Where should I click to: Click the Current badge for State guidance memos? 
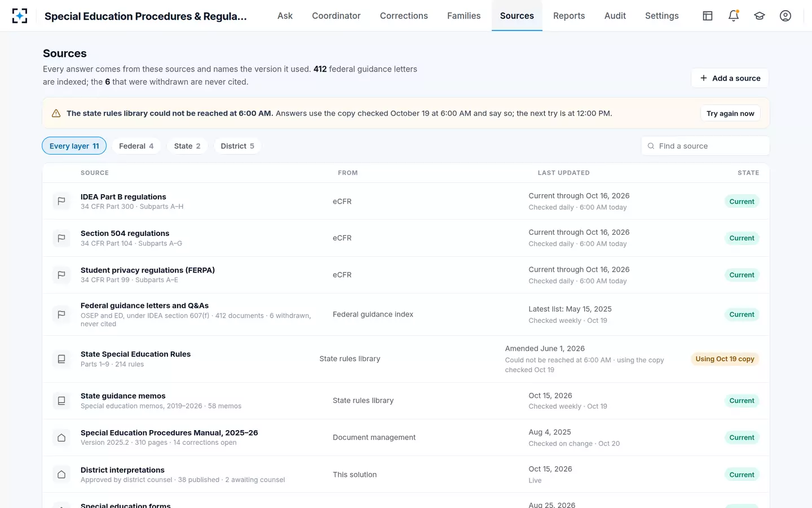742,401
